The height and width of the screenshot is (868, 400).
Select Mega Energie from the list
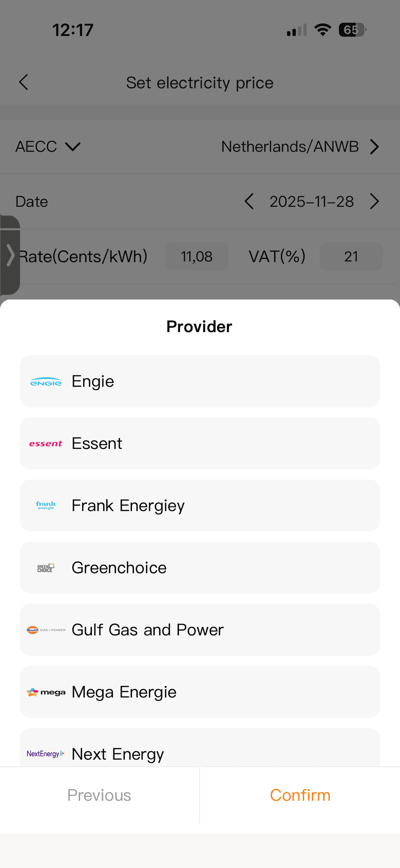click(x=200, y=692)
